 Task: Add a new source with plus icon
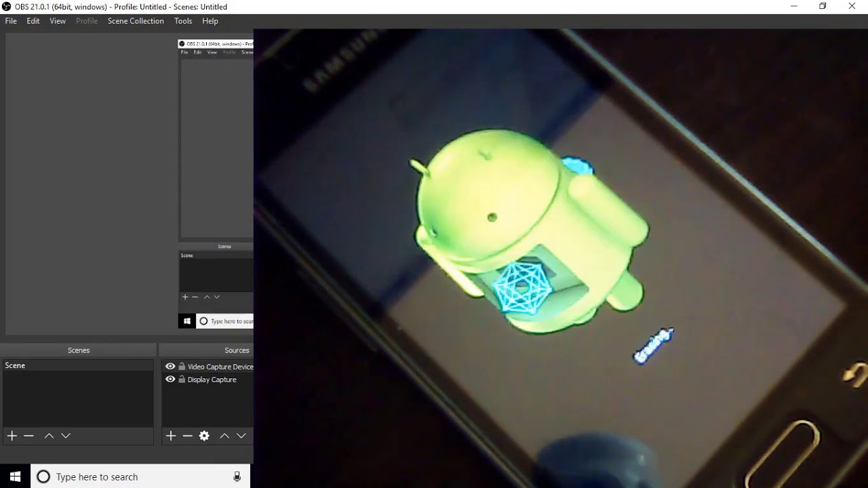171,436
